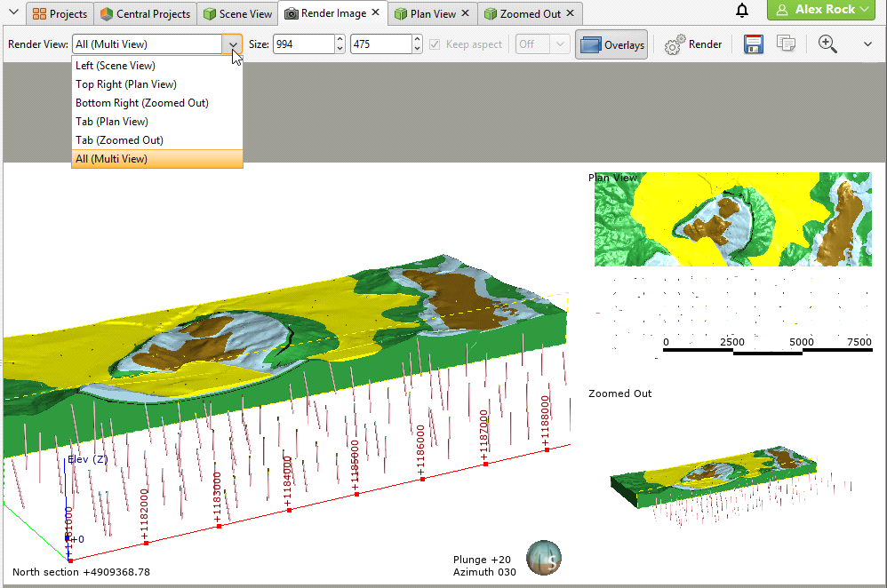Screen dimensions: 887x588
Task: Open the supersampling Off dropdown
Action: [542, 44]
